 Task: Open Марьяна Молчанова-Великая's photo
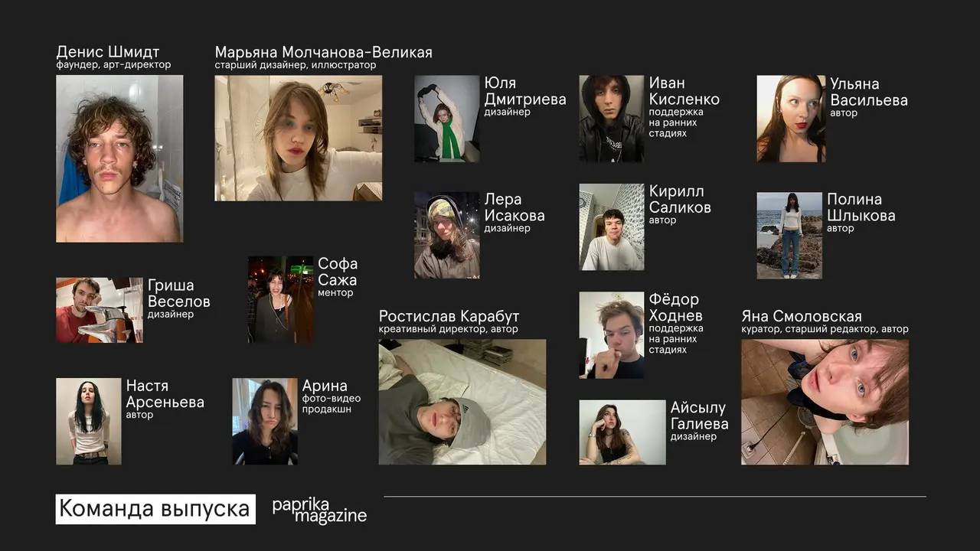click(x=299, y=138)
